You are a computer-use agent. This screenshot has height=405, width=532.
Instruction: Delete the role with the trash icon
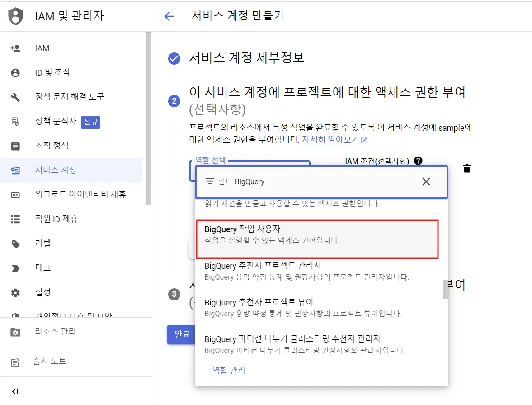click(467, 168)
